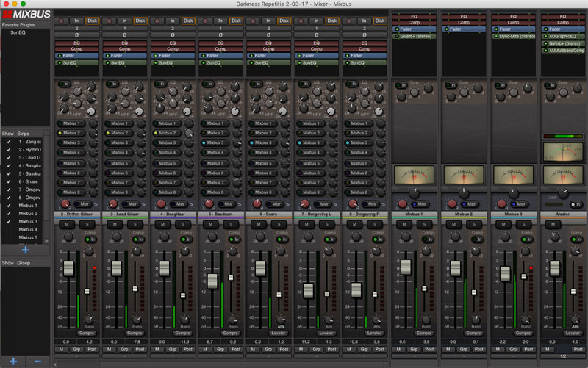
Task: Click the Group column header
Action: (24, 263)
